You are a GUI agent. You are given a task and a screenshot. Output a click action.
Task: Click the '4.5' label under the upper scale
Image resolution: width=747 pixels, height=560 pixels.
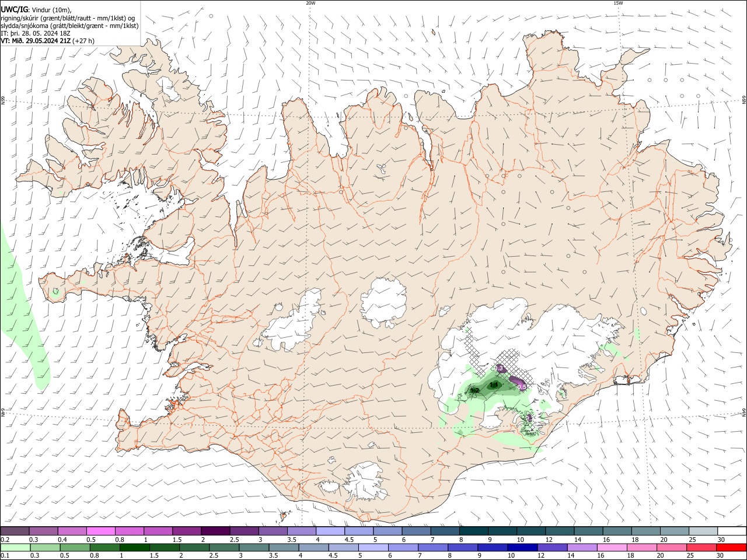click(349, 540)
